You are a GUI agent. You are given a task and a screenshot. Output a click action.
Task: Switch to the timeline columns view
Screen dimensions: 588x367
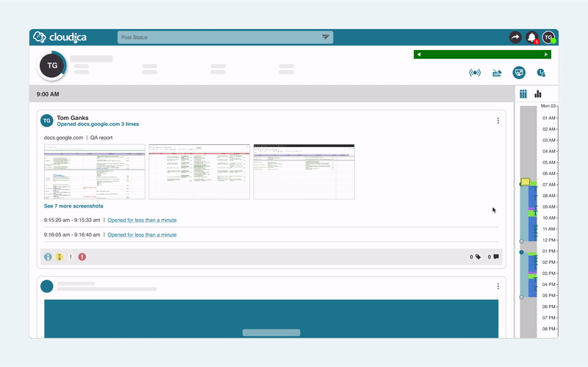pyautogui.click(x=523, y=94)
